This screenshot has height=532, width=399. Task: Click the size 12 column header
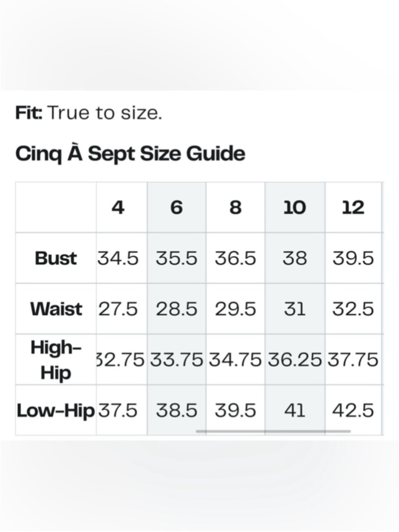(x=353, y=208)
